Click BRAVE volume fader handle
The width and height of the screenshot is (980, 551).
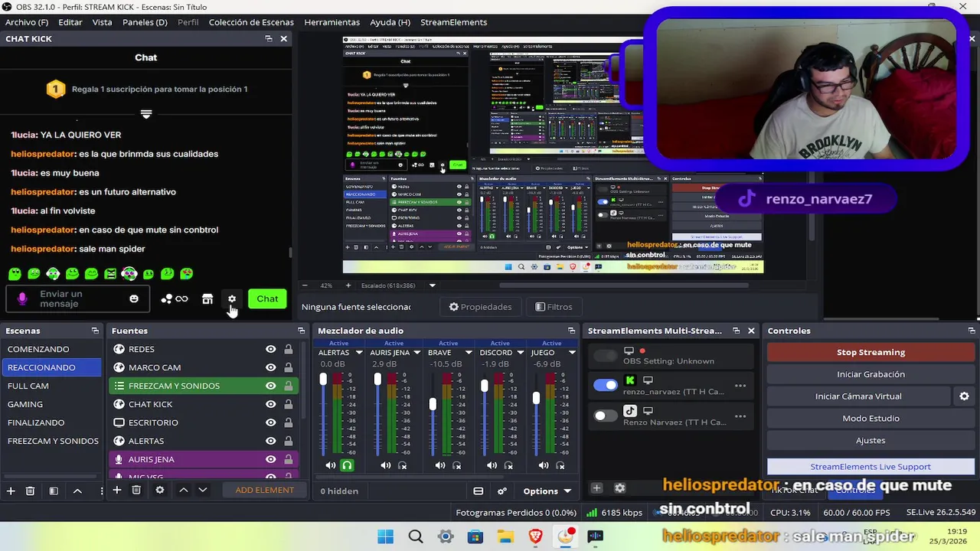(433, 403)
